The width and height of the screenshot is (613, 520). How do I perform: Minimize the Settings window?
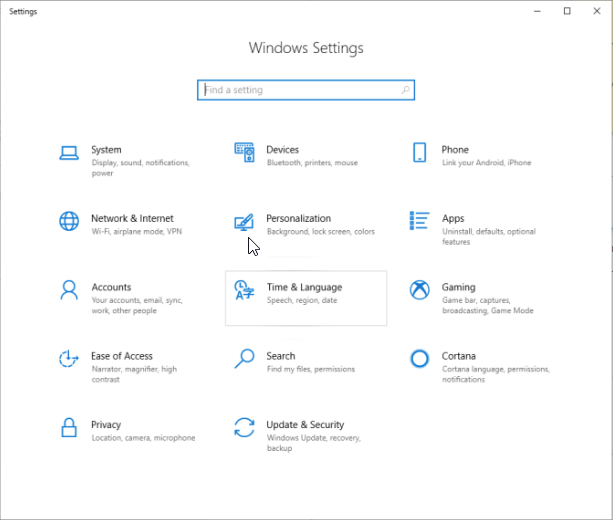click(537, 11)
